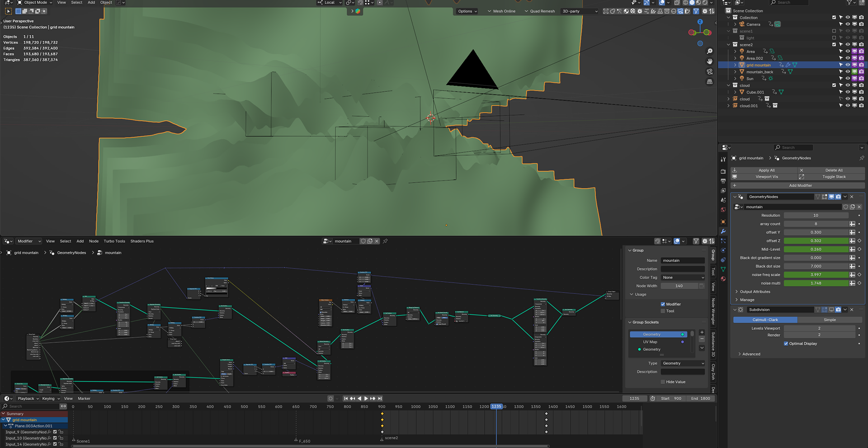The width and height of the screenshot is (868, 448).
Task: Toggle camera view gizmo in viewport
Action: (x=709, y=72)
